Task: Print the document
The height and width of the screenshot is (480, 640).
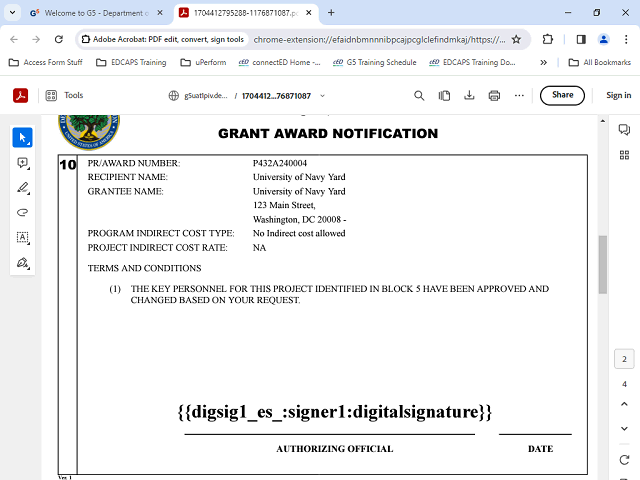Action: click(494, 96)
